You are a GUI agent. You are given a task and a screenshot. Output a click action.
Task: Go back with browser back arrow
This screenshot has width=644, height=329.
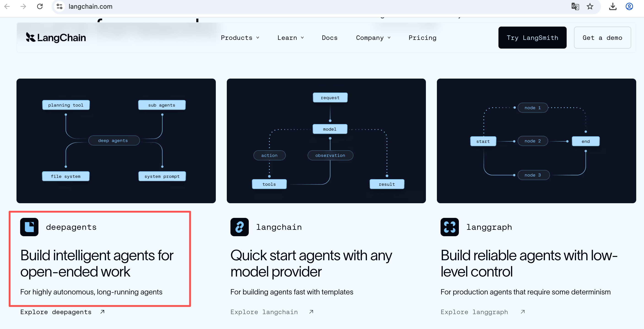(7, 6)
